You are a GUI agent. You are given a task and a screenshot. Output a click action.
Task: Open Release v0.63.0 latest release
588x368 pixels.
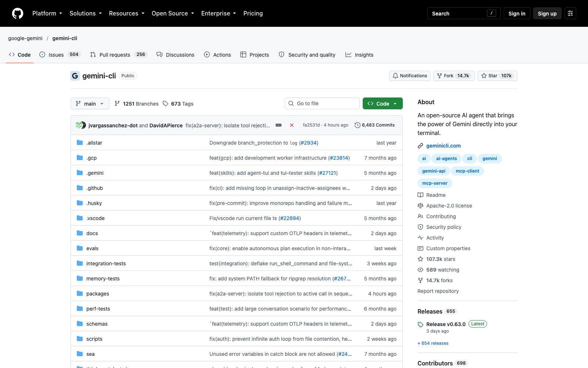pos(446,324)
